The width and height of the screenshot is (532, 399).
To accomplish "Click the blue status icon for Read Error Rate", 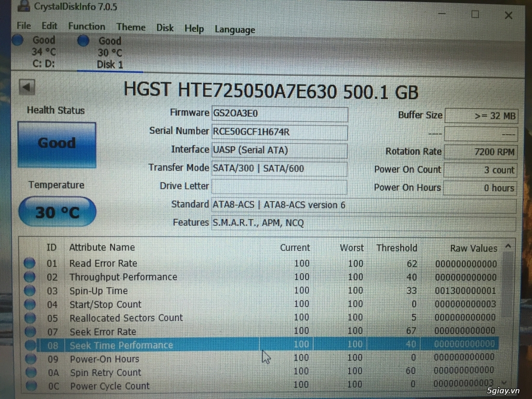I will 30,263.
